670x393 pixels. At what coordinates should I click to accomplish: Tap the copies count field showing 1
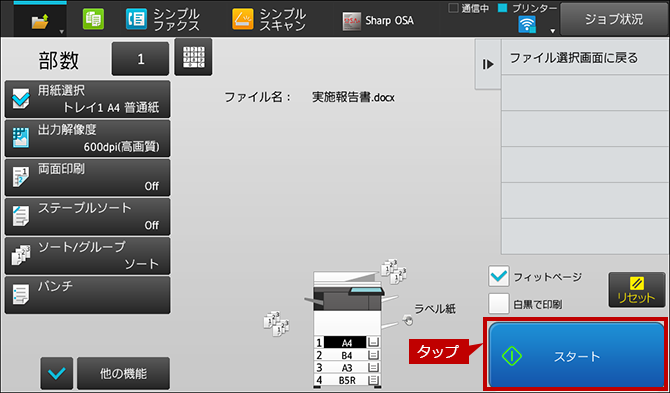140,59
